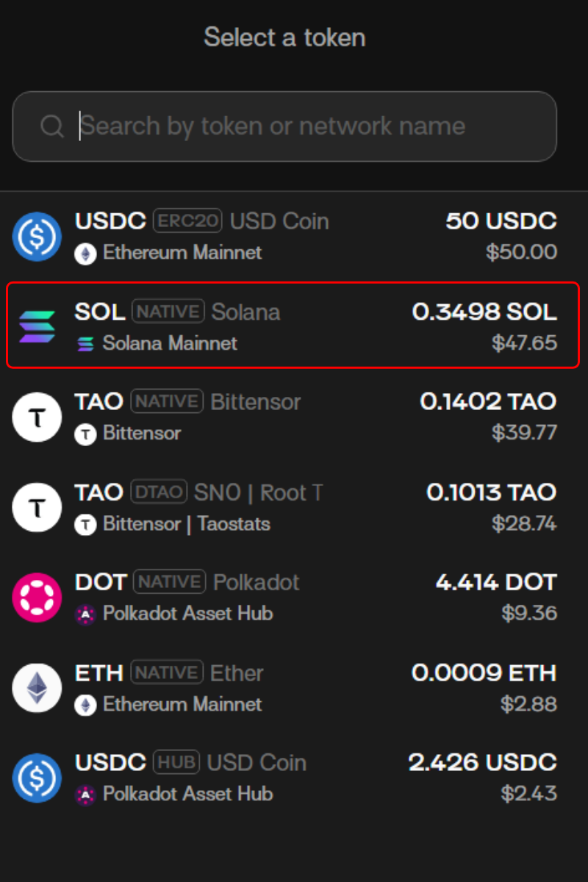Screen dimensions: 588x882
Task: Click the USDC HUB coin logo
Action: [x=37, y=778]
